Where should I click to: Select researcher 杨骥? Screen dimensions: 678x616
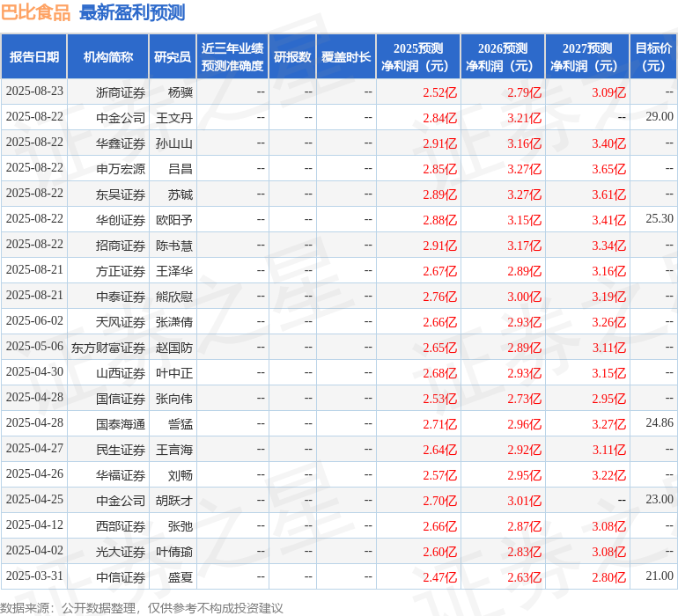181,92
